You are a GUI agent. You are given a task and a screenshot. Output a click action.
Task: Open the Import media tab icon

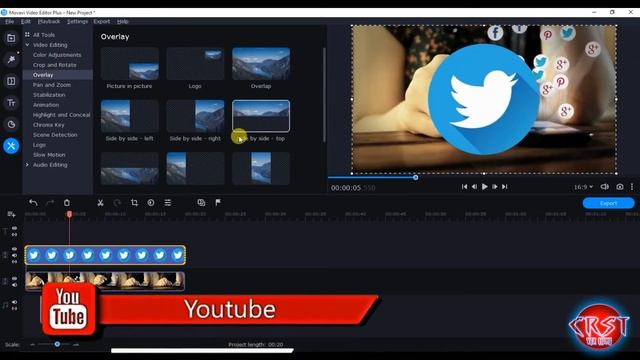[x=11, y=38]
